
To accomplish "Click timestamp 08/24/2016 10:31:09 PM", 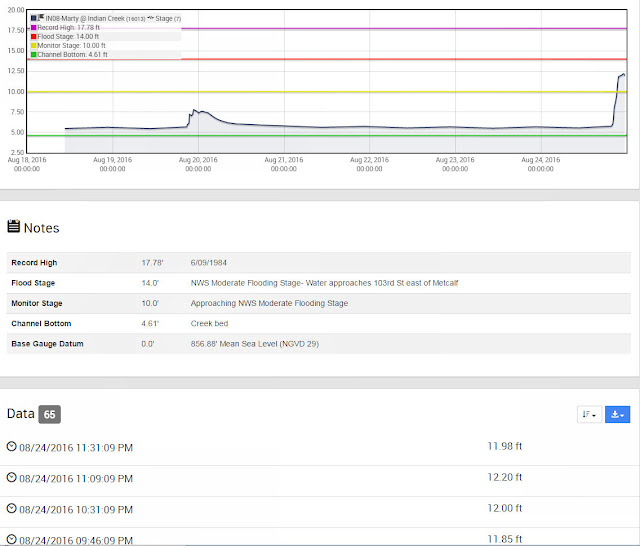I will [76, 510].
